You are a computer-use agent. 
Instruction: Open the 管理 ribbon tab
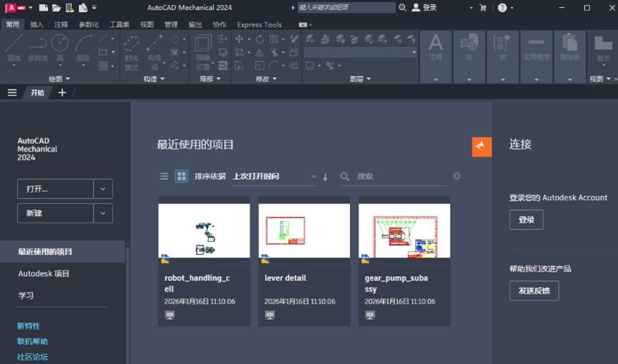pos(171,24)
